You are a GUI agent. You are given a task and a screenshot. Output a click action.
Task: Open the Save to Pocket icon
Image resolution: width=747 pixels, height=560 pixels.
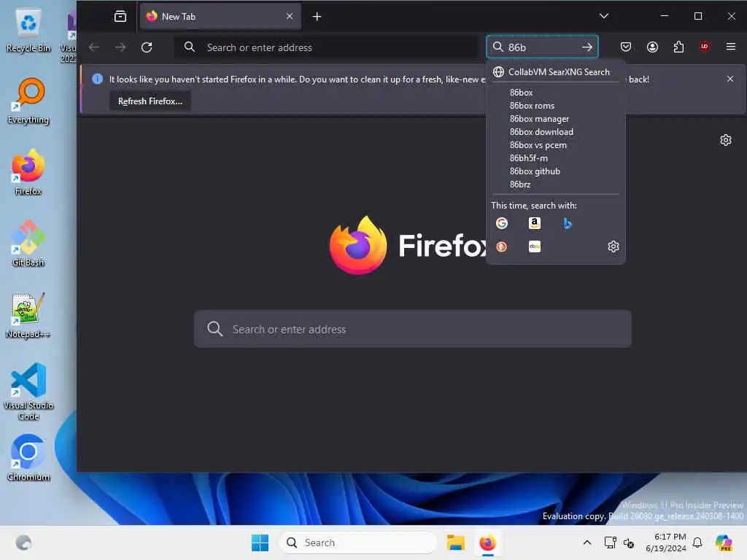pos(625,47)
